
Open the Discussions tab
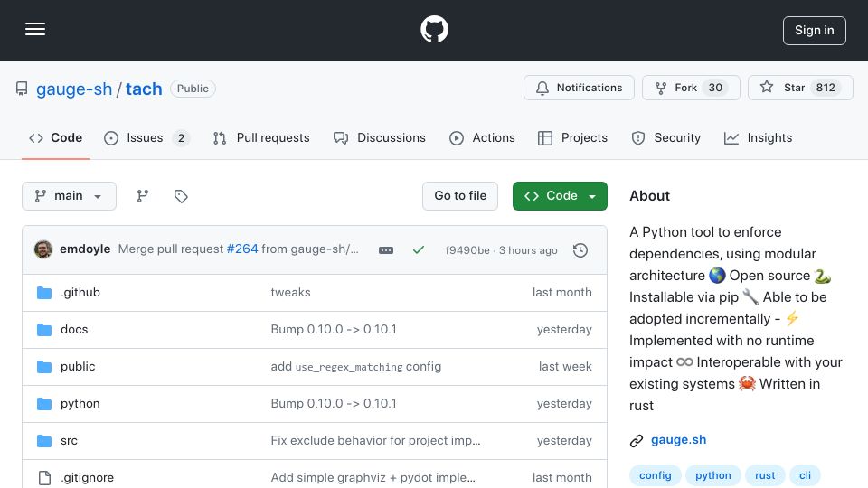click(380, 137)
